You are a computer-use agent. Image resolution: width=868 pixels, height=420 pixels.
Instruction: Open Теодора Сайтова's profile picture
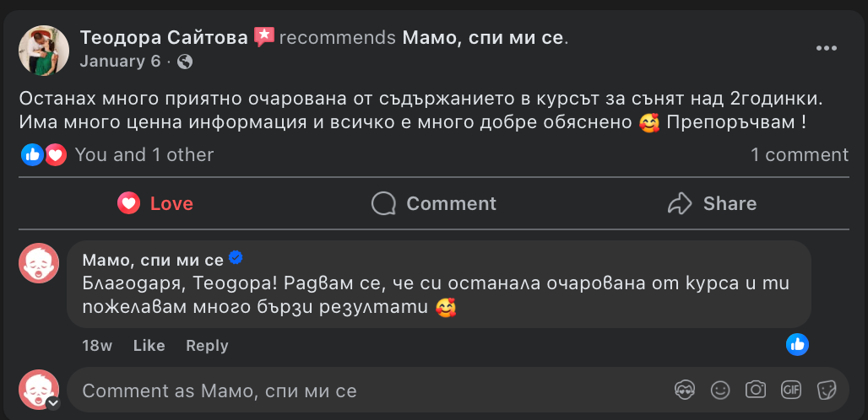[x=44, y=50]
